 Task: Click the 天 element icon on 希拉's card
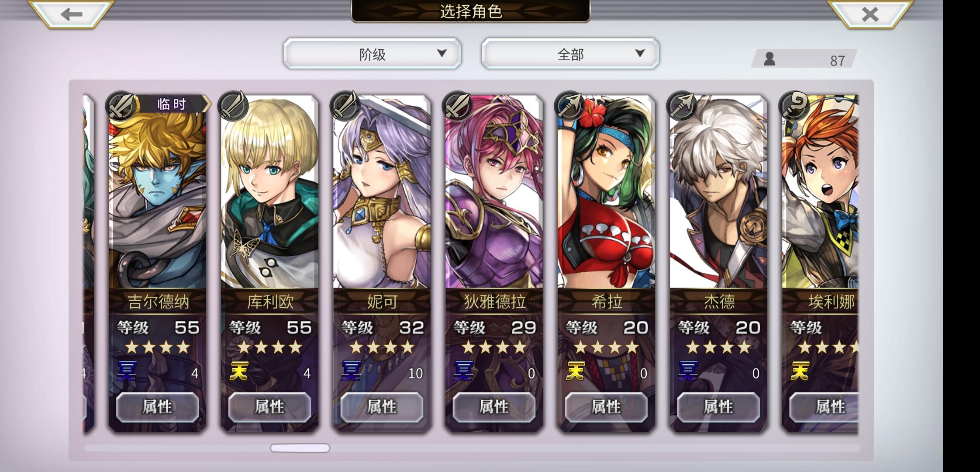pyautogui.click(x=576, y=371)
